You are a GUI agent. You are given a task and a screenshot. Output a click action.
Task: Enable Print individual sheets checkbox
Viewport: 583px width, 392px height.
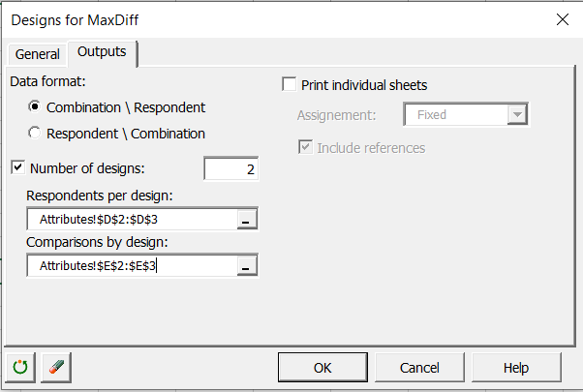coord(290,85)
